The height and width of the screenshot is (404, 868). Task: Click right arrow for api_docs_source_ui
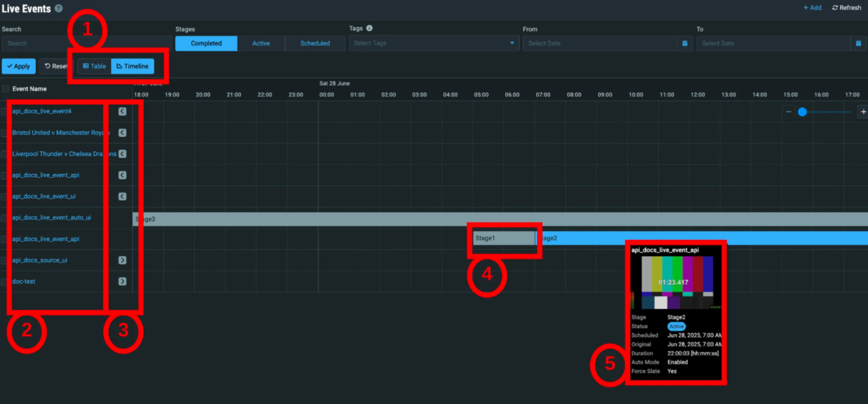tap(122, 260)
